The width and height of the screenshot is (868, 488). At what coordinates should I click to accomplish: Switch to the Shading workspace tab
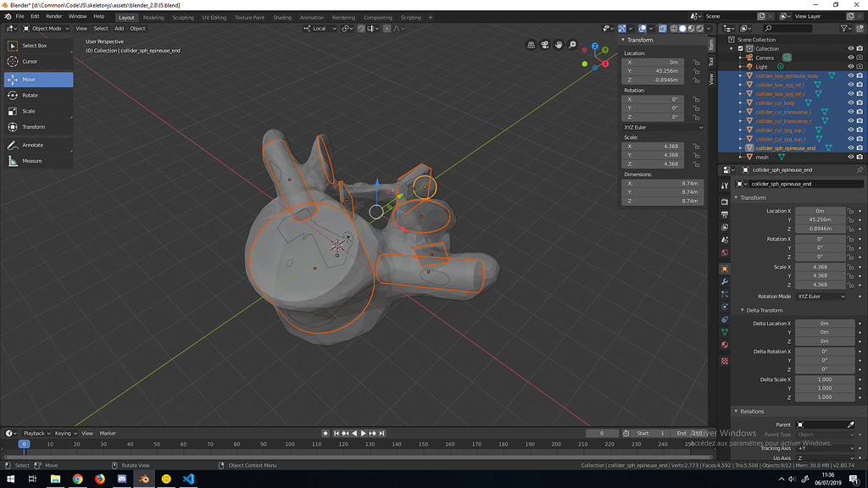pyautogui.click(x=282, y=16)
